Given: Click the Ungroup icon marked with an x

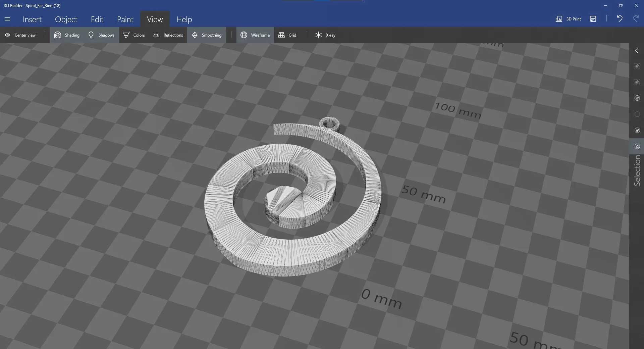Looking at the screenshot, I should click(637, 82).
